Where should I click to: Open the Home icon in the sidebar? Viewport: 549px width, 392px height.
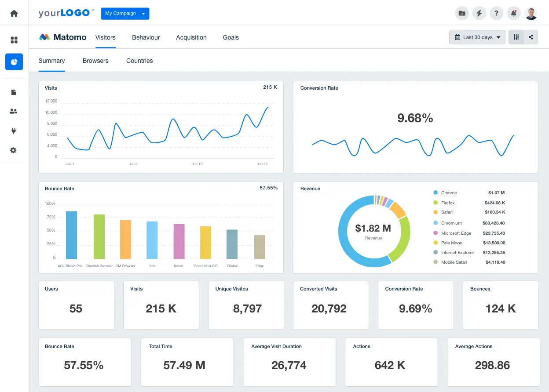click(x=14, y=13)
